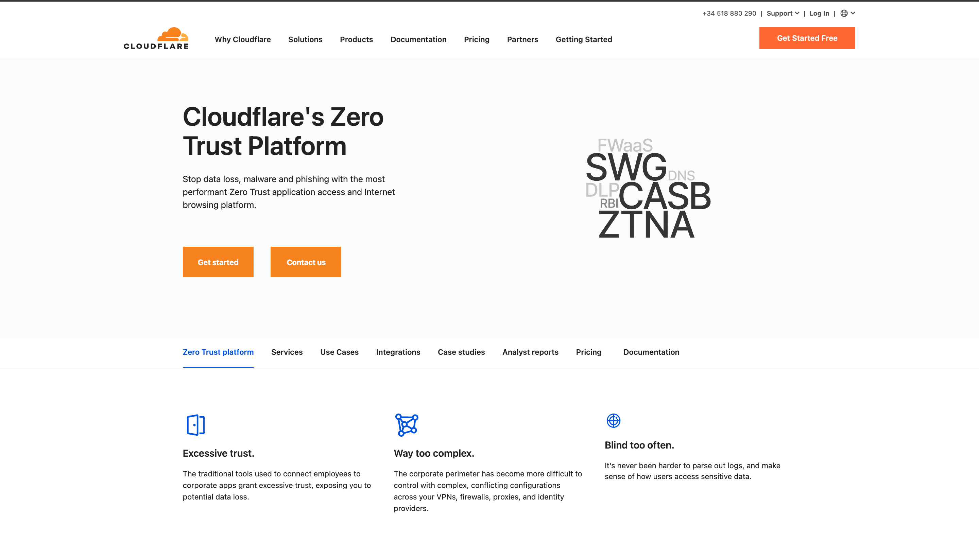The width and height of the screenshot is (979, 560).
Task: Expand the language selector chevron
Action: (853, 13)
